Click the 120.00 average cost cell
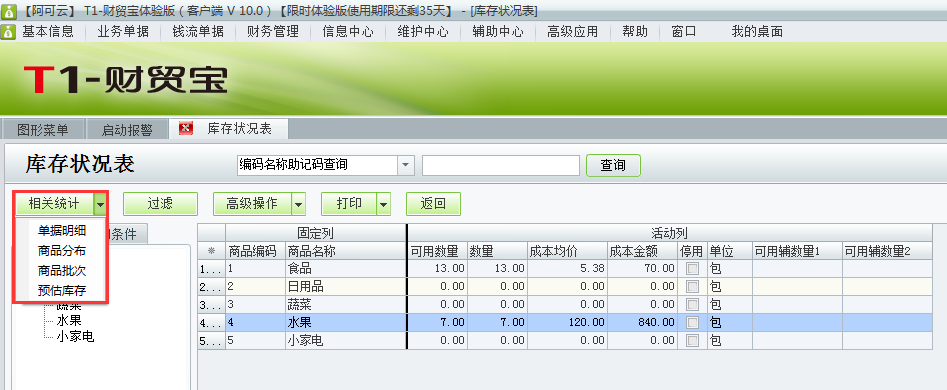The image size is (947, 390). pos(567,322)
